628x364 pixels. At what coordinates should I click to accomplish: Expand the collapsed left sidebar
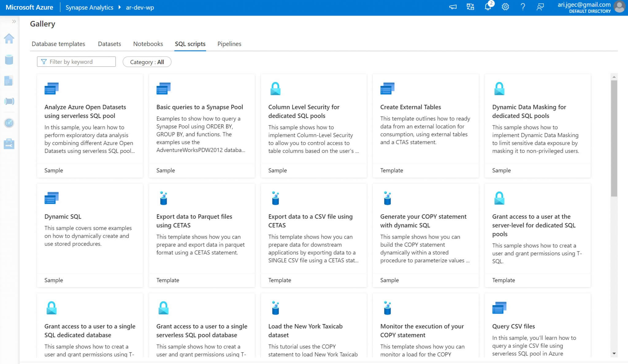click(x=13, y=21)
